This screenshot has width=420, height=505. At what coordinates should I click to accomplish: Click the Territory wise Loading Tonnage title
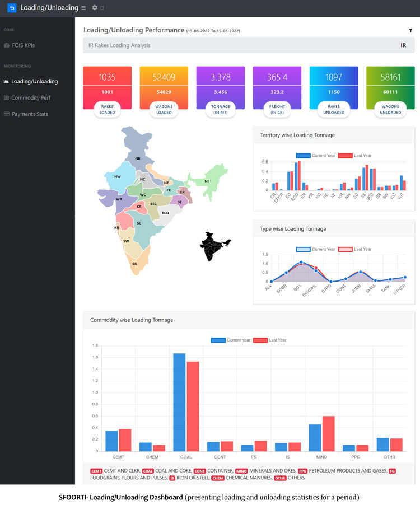pyautogui.click(x=297, y=135)
